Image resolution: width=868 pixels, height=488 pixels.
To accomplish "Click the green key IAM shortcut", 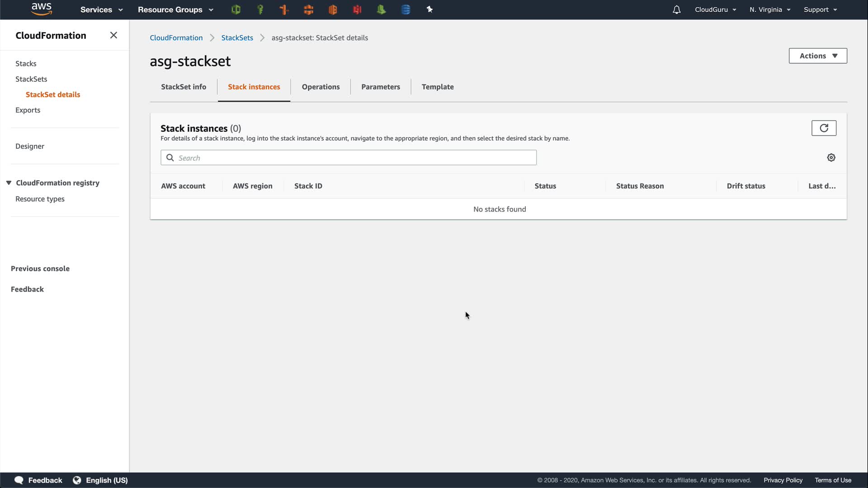I will [x=260, y=9].
